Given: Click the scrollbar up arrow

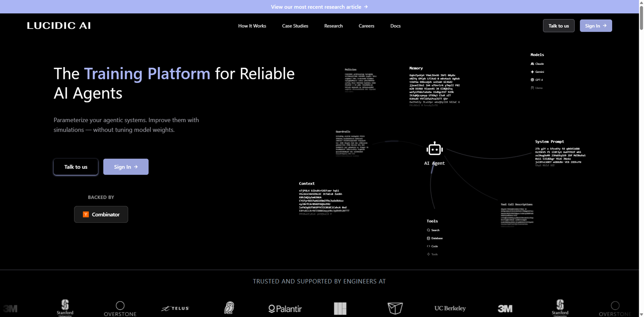Looking at the screenshot, I should pos(642,2).
